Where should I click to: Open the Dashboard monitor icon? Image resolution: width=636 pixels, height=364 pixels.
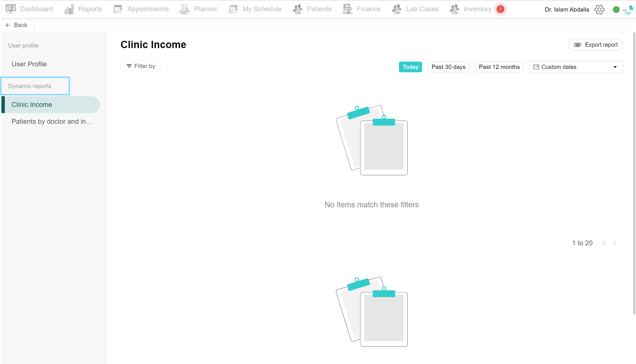click(x=11, y=9)
